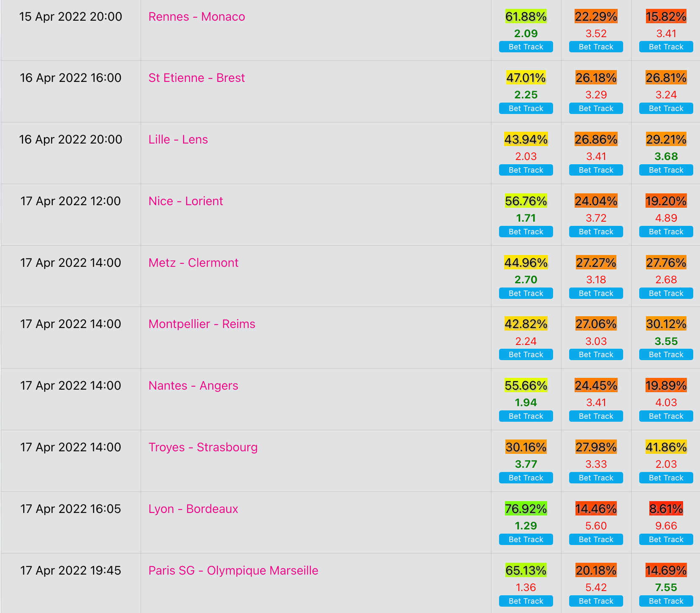Click Bet Track under 5.60 odds, Lyon - Bordeaux
Viewport: 700px width, 613px height.
point(596,540)
